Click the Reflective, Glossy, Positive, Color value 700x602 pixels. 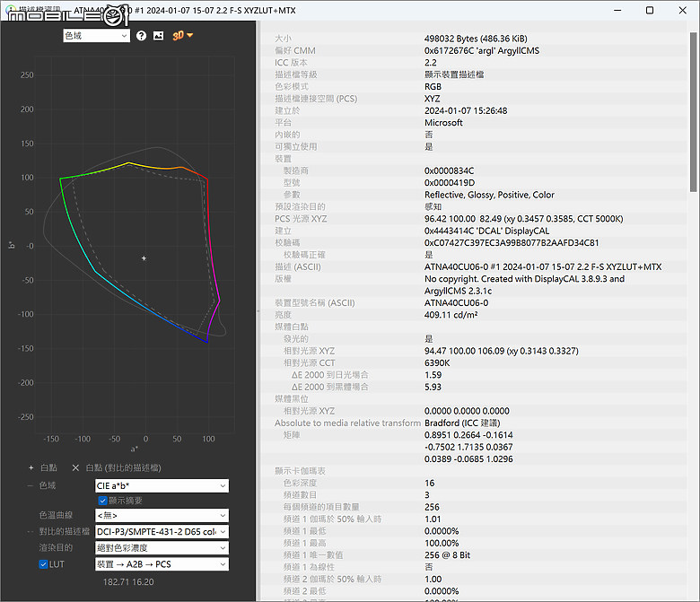489,195
